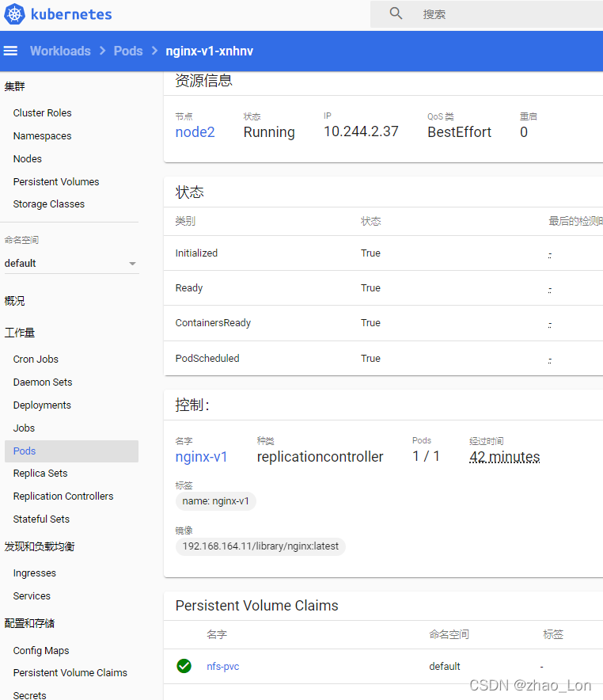This screenshot has width=603, height=700.
Task: Go to Pods breadcrumb
Action: click(x=128, y=51)
